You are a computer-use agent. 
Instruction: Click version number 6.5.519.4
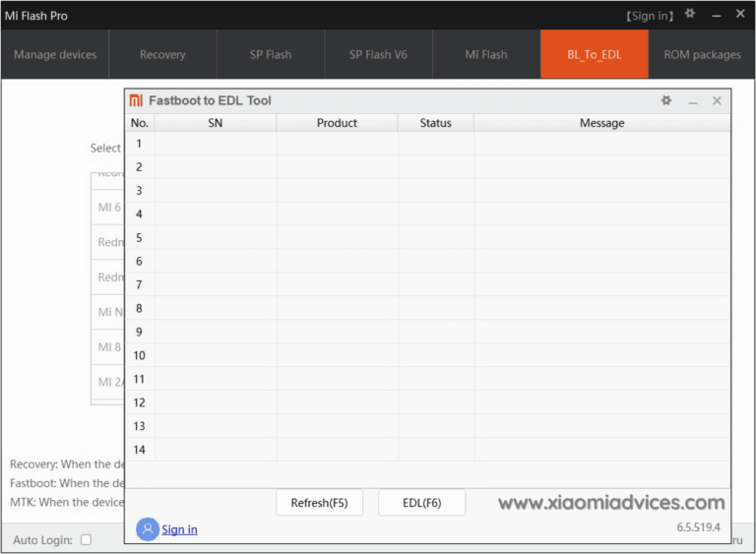click(698, 527)
